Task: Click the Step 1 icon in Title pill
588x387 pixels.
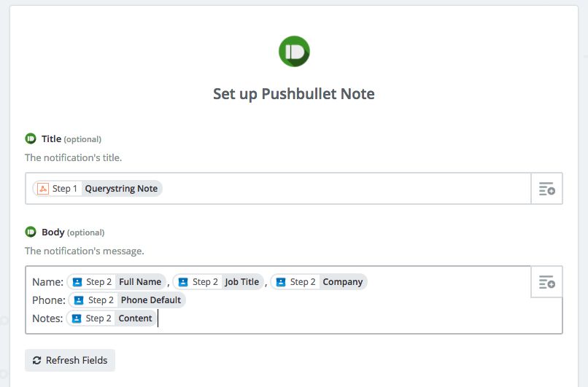Action: pos(43,189)
